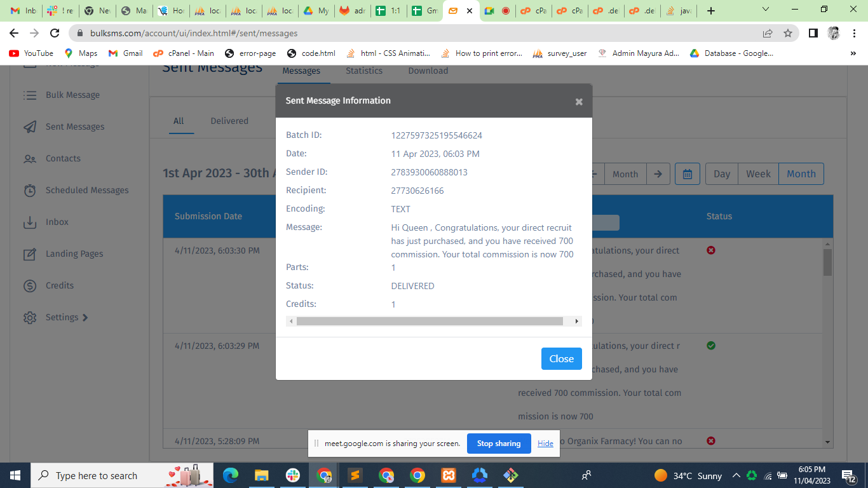The height and width of the screenshot is (488, 868).
Task: Click the Stop sharing button
Action: (499, 444)
